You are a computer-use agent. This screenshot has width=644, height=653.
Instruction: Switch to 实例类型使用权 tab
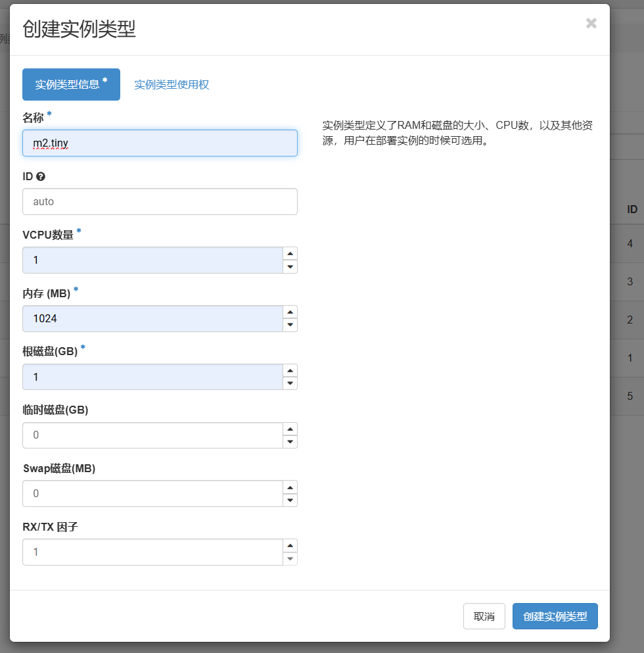[172, 85]
